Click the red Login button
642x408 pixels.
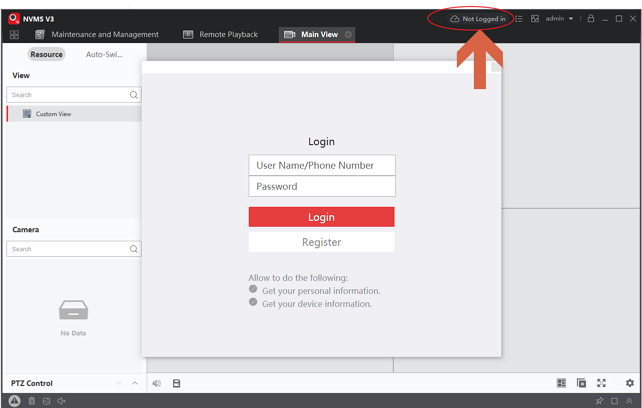pyautogui.click(x=321, y=217)
